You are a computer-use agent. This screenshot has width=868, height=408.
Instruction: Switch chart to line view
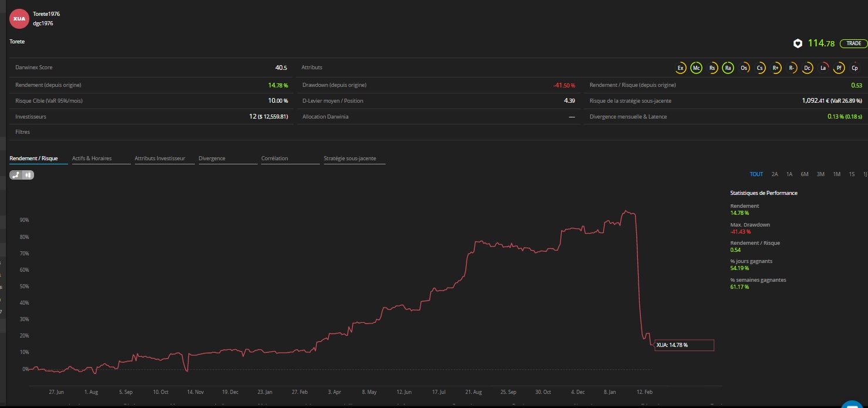coord(16,175)
